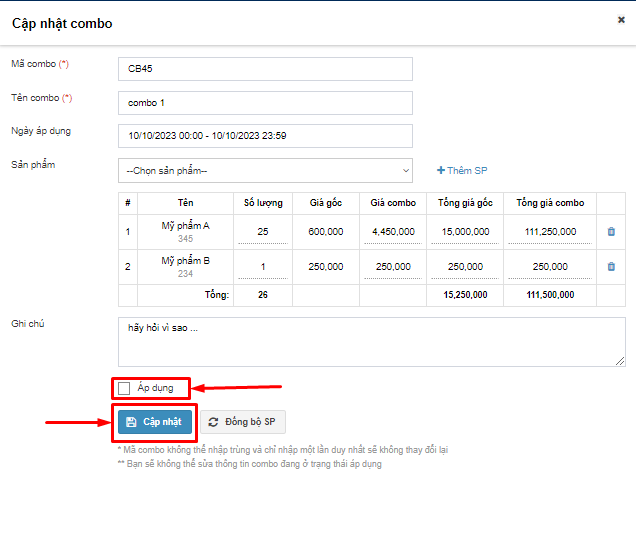The width and height of the screenshot is (636, 545).
Task: Click total combo price 111,250,000 field
Action: pyautogui.click(x=550, y=232)
